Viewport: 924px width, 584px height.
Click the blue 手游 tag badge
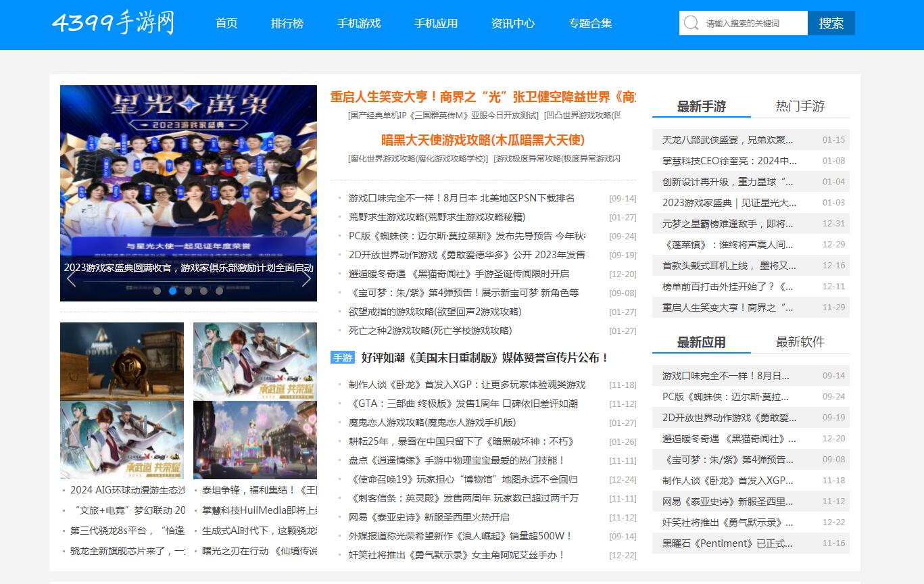343,358
